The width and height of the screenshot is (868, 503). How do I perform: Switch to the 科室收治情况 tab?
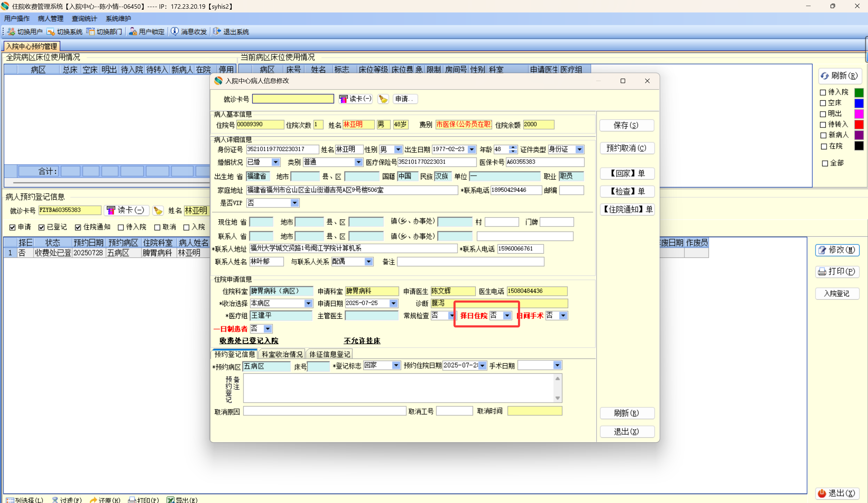[282, 354]
